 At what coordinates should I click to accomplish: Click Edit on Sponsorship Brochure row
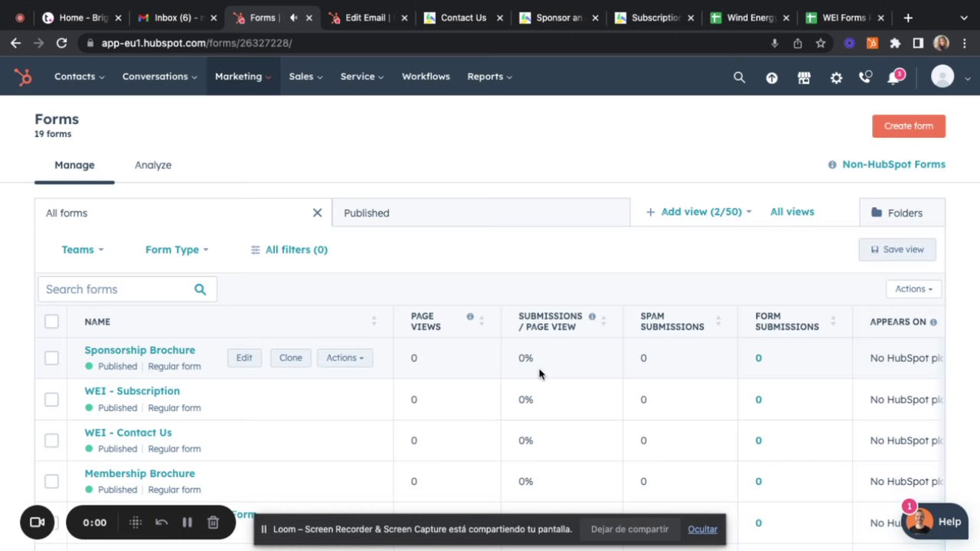244,358
